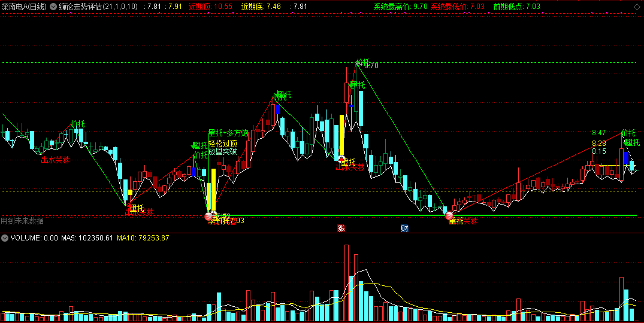The image size is (644, 323).
Task: Click the 轻松过顶 yellow signal label
Action: [223, 143]
